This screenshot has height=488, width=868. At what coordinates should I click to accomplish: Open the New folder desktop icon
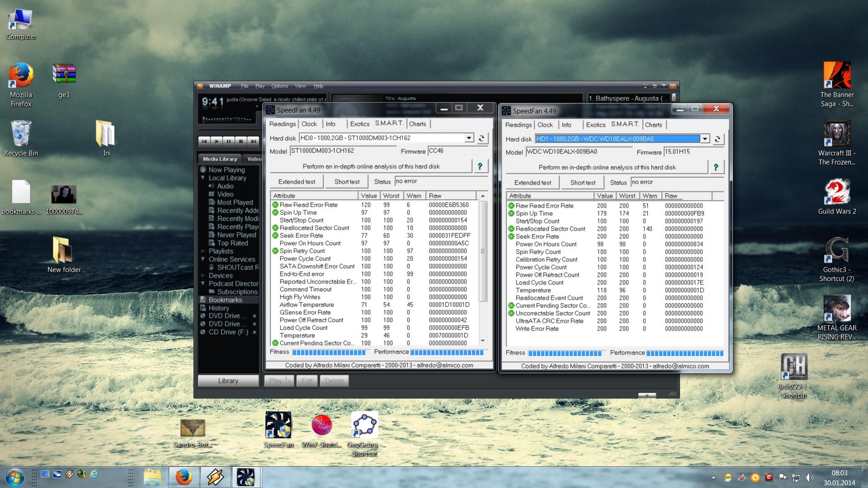[64, 255]
